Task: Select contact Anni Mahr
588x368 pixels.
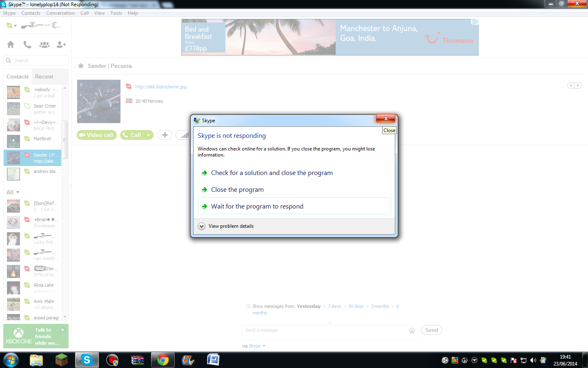Action: point(33,304)
